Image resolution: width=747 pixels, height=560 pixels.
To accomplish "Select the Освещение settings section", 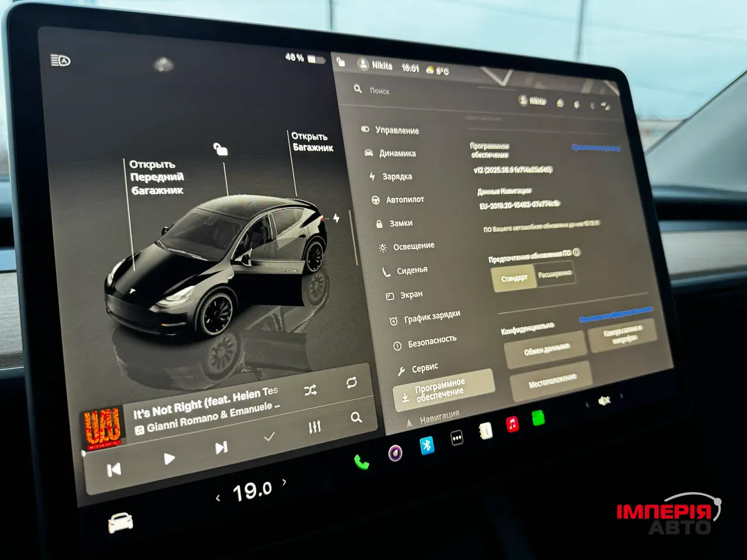I will pos(414,245).
